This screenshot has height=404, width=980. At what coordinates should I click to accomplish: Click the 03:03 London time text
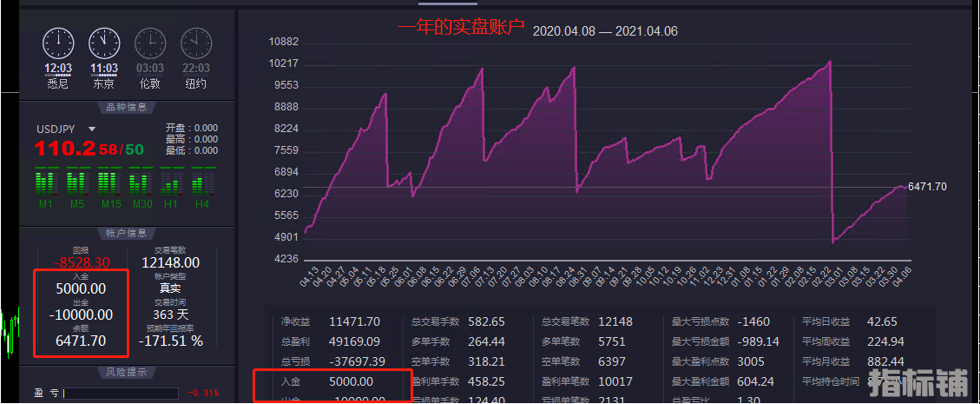pos(150,68)
